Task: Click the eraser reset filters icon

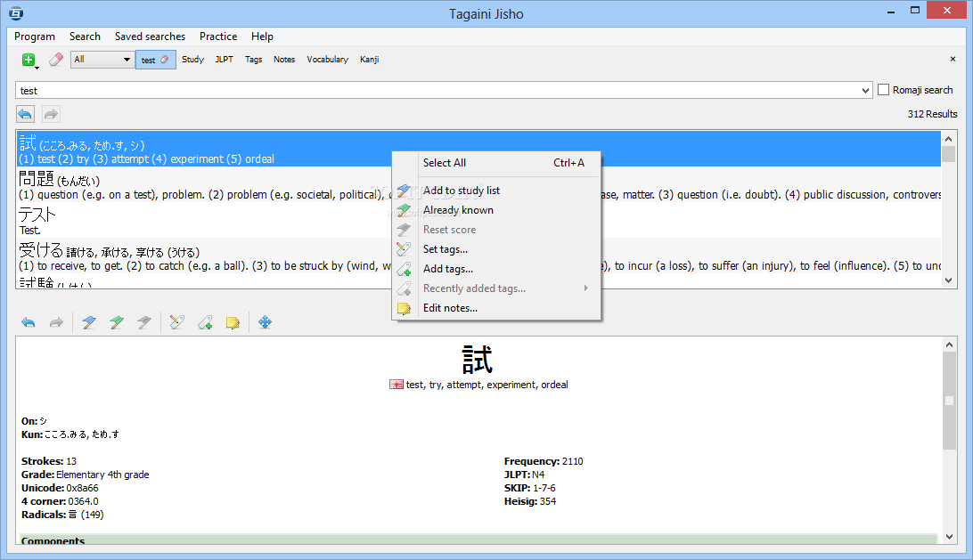Action: [56, 60]
